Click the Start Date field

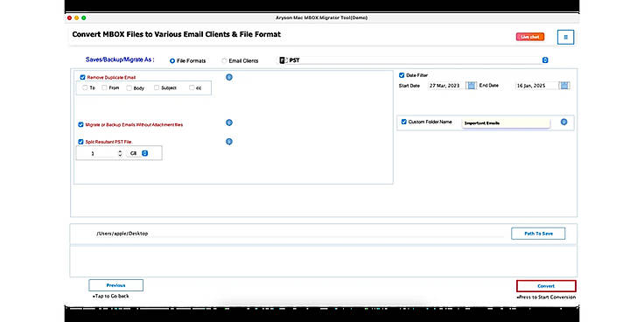pos(447,86)
